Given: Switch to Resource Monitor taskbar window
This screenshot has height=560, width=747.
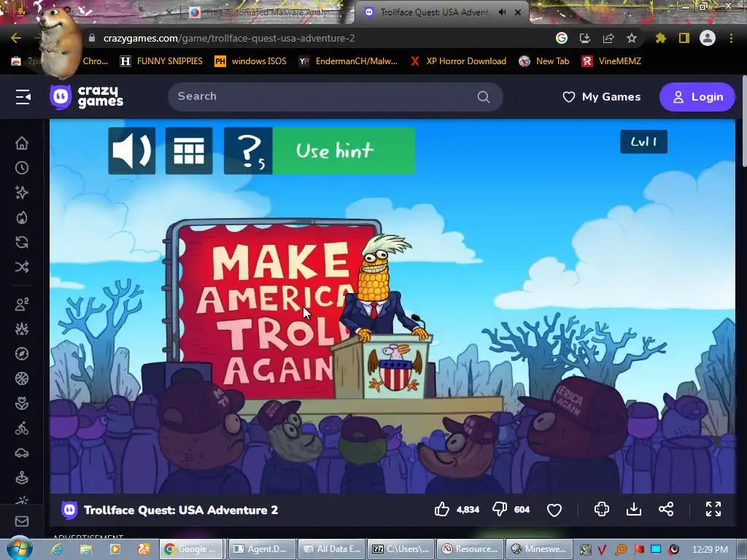Looking at the screenshot, I should [470, 549].
